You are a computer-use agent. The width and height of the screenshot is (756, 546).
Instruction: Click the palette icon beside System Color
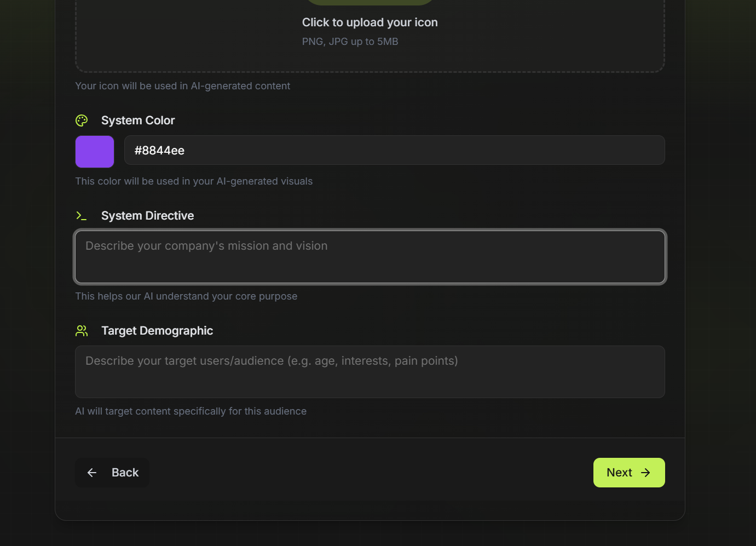pyautogui.click(x=82, y=120)
